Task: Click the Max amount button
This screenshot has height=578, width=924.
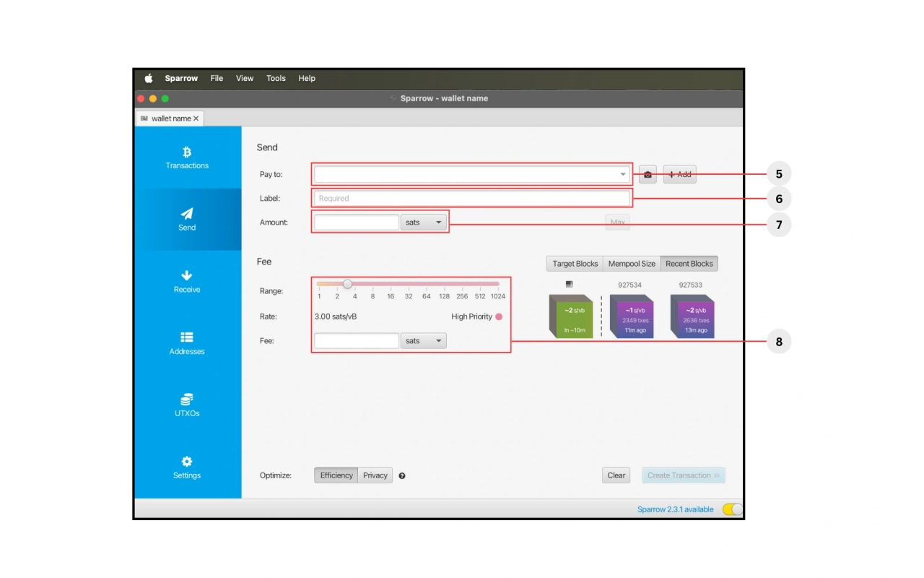Action: click(x=617, y=223)
